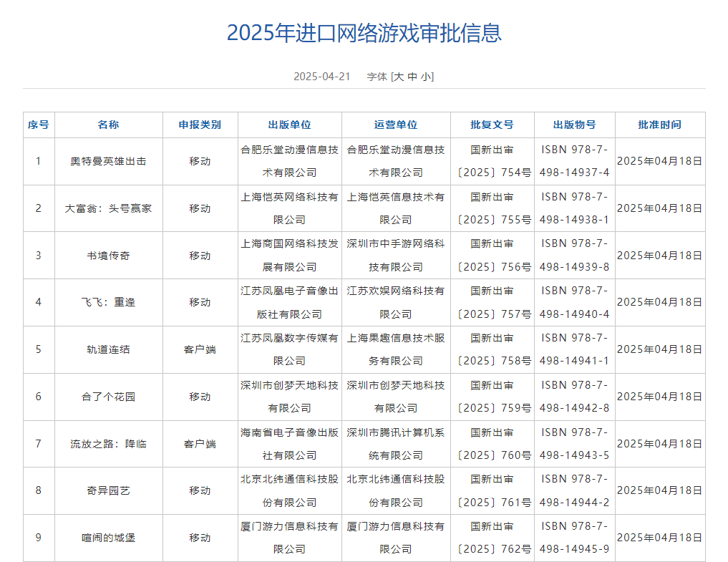The image size is (728, 562).
Task: Click the 飞飞：重逢 name cell
Action: click(x=108, y=302)
